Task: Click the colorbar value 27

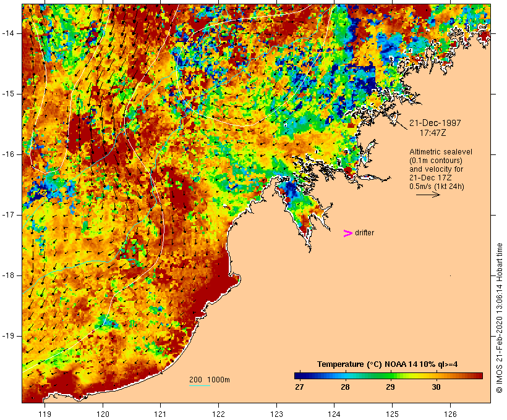Action: [299, 387]
